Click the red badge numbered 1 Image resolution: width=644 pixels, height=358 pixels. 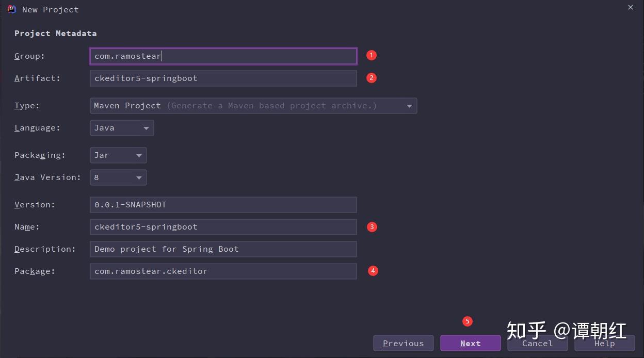point(372,55)
